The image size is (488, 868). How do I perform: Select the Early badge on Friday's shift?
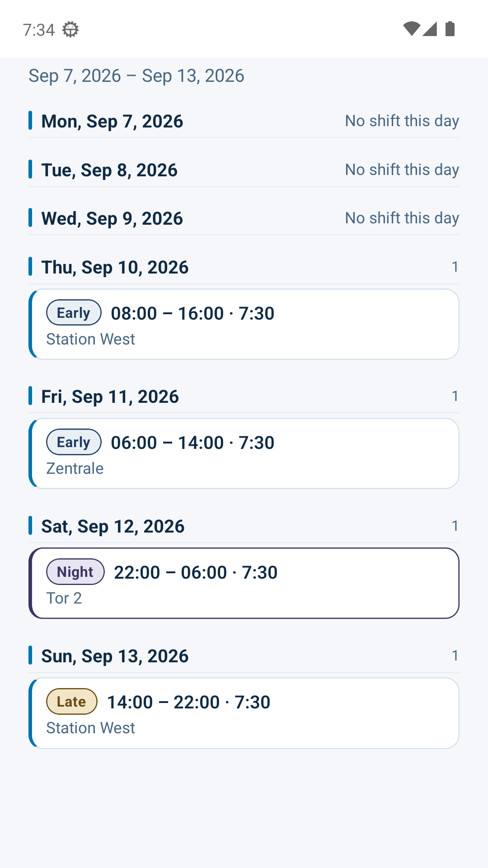pyautogui.click(x=74, y=442)
